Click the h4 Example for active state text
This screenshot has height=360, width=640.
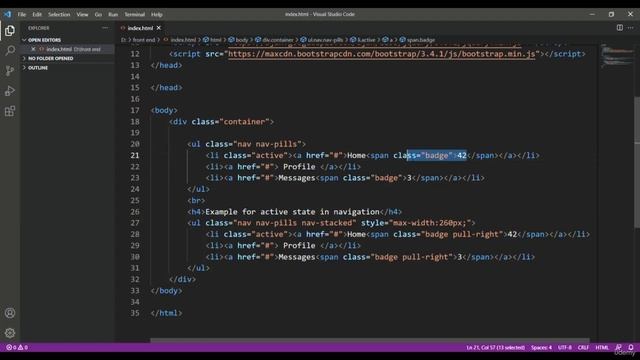(293, 212)
